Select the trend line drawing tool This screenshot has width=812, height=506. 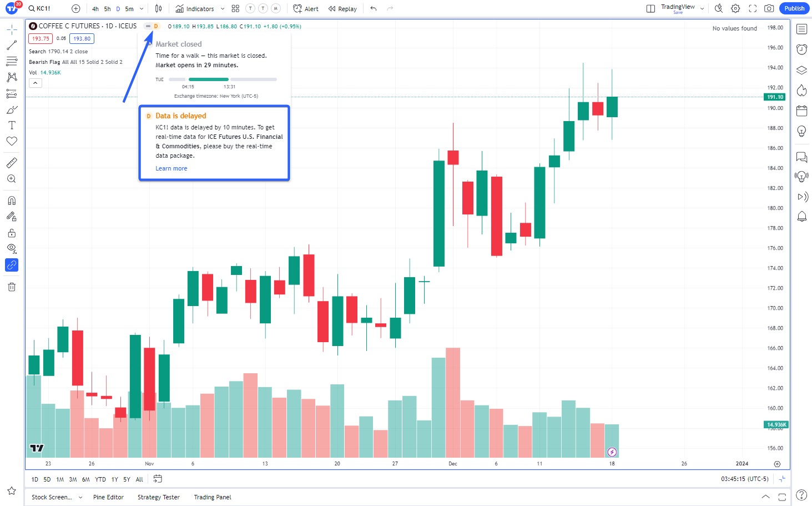tap(12, 46)
